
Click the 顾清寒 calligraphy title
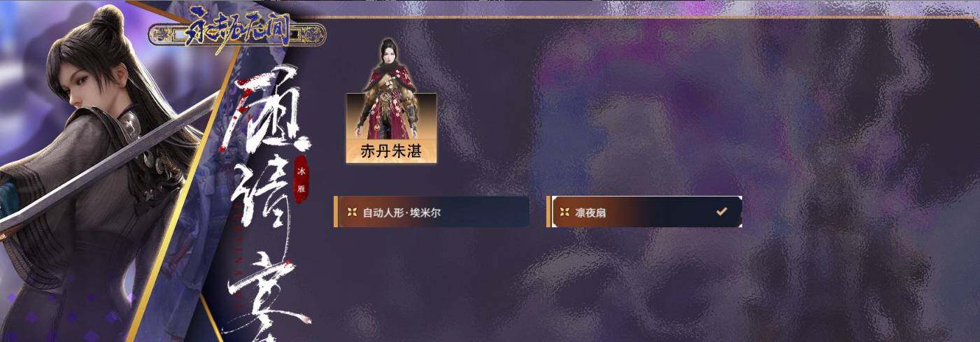pos(267,203)
